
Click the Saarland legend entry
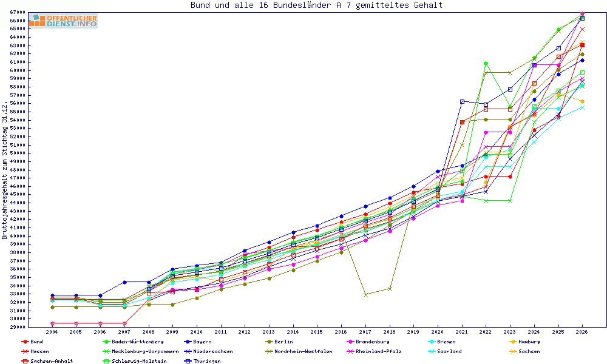tap(444, 352)
